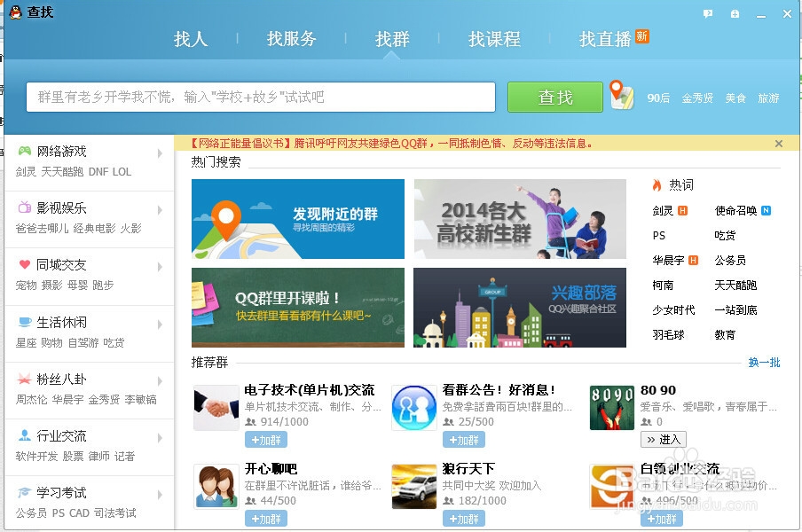Refresh recommendations with 换一批

click(x=764, y=363)
